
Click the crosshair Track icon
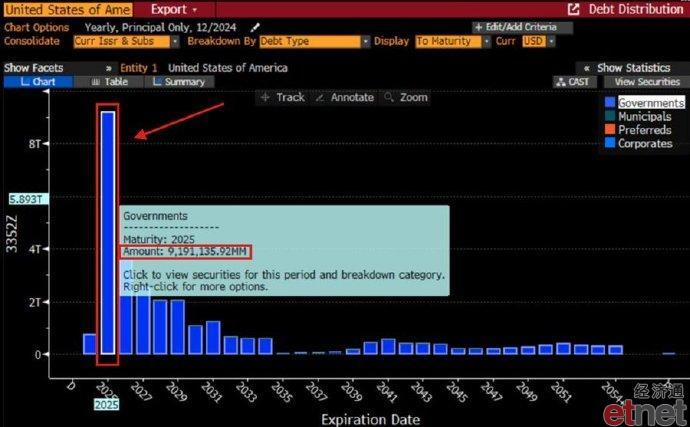265,97
